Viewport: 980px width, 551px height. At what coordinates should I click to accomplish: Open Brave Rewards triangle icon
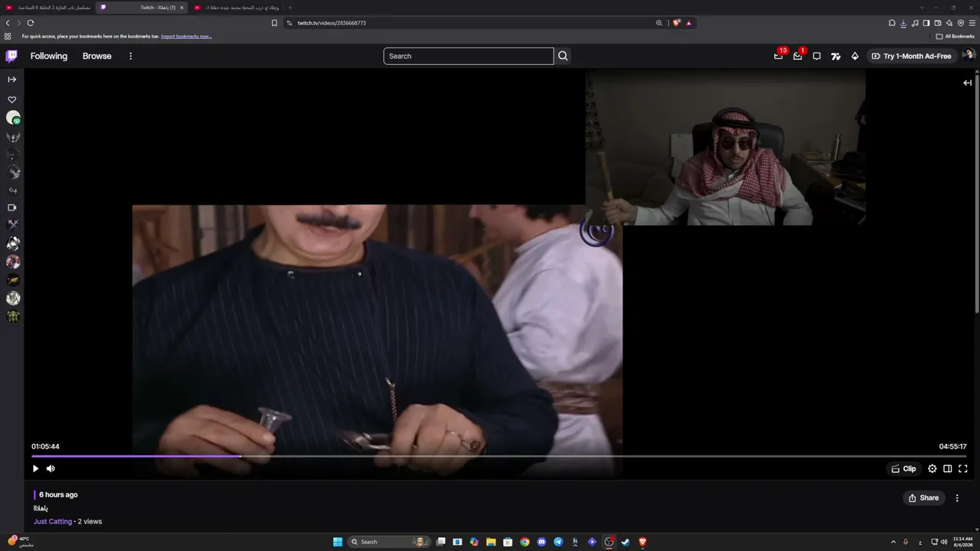click(x=688, y=23)
